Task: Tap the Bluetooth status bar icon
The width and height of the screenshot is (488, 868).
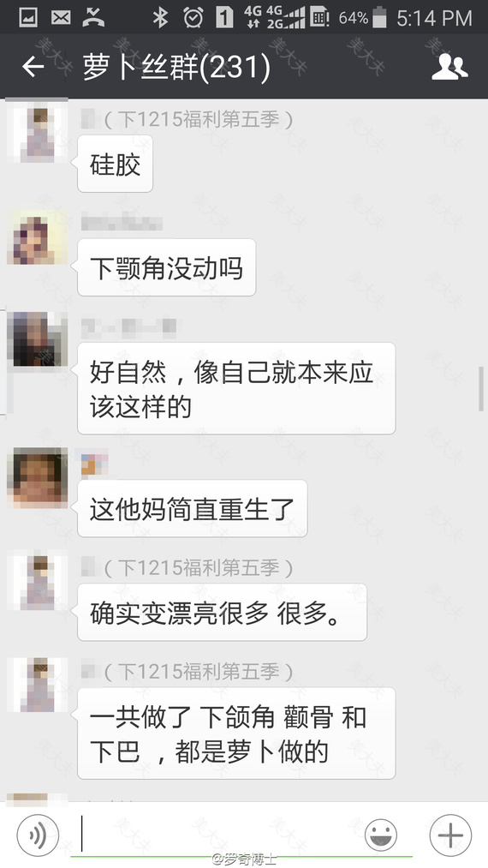Action: pyautogui.click(x=160, y=17)
